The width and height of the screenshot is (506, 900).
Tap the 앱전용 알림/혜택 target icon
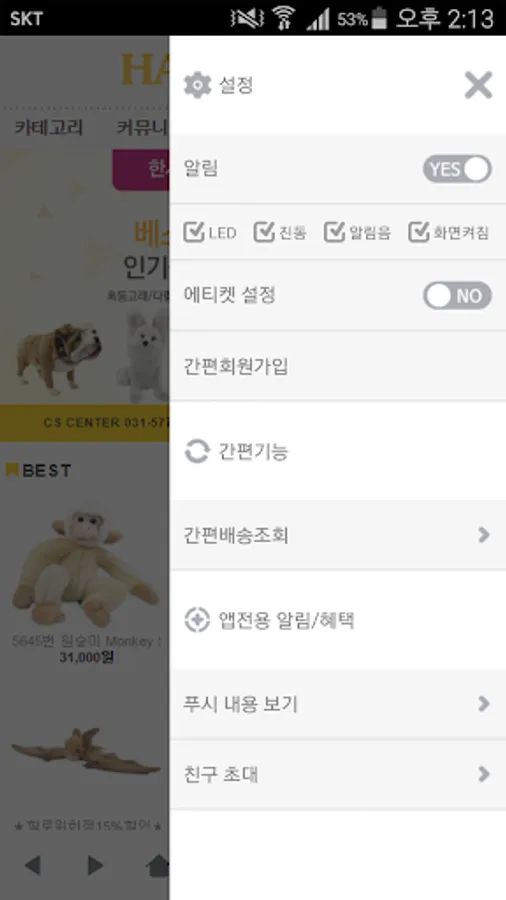pyautogui.click(x=197, y=620)
